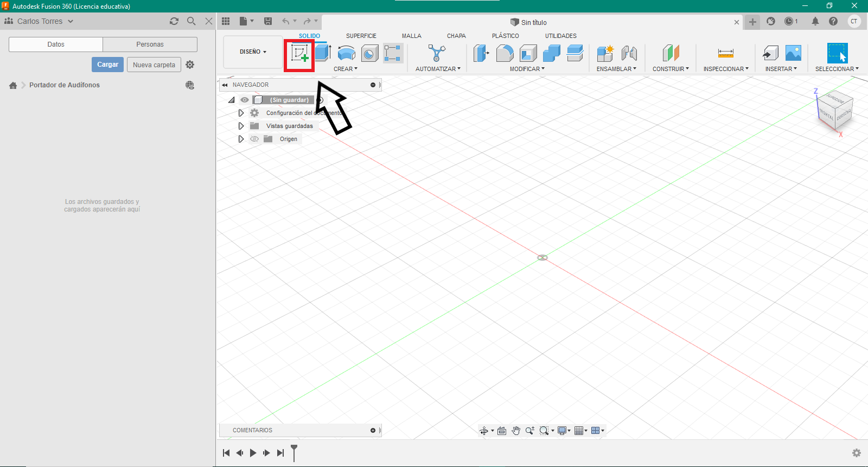
Task: Click the Measure tool icon
Action: coord(725,53)
